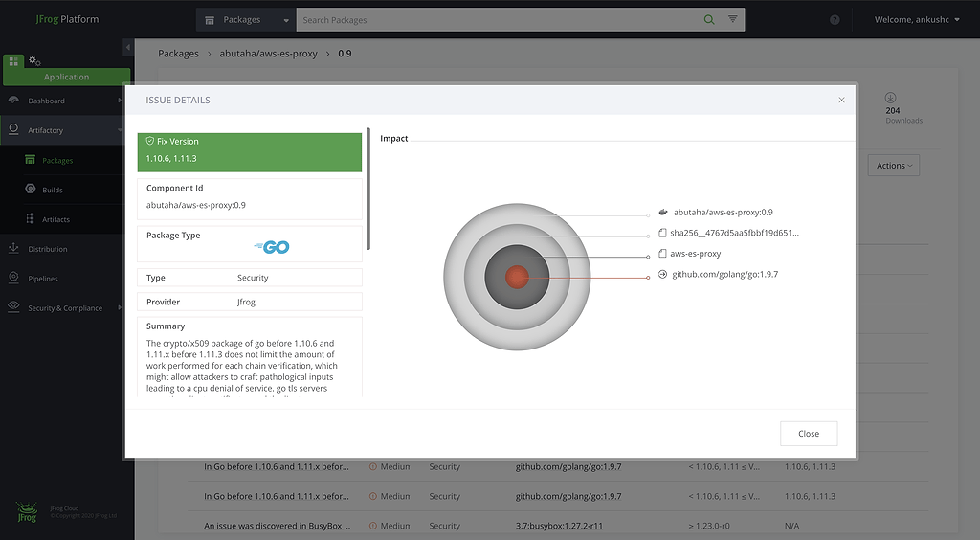This screenshot has width=980, height=540.
Task: Expand the Dashboard submenu arrow
Action: [120, 101]
